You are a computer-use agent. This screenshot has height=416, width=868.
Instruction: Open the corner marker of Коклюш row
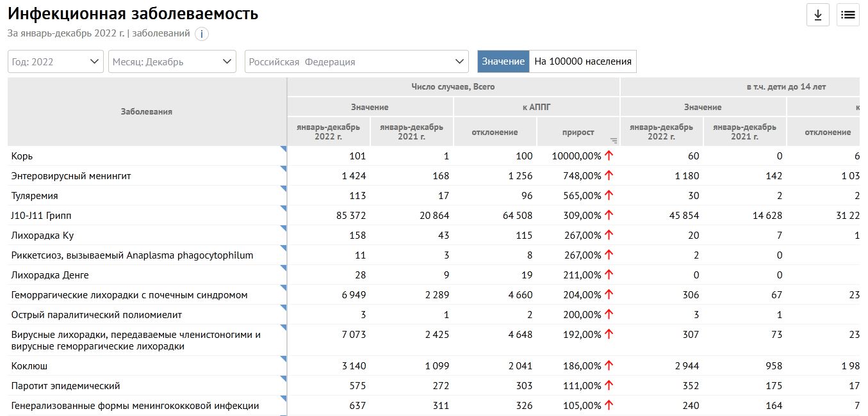click(x=283, y=360)
